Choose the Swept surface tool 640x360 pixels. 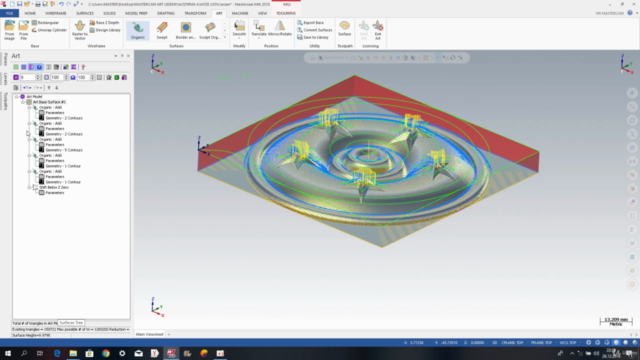(x=162, y=31)
